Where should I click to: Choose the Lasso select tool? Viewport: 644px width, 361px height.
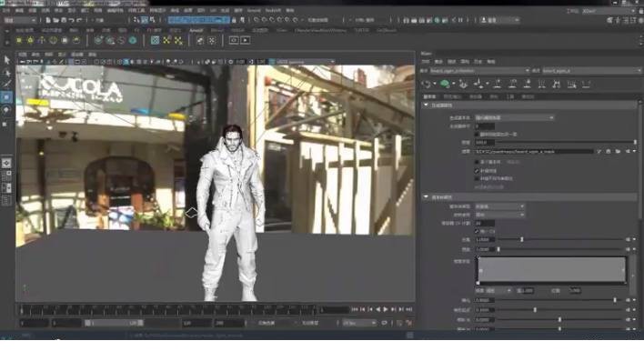click(7, 73)
